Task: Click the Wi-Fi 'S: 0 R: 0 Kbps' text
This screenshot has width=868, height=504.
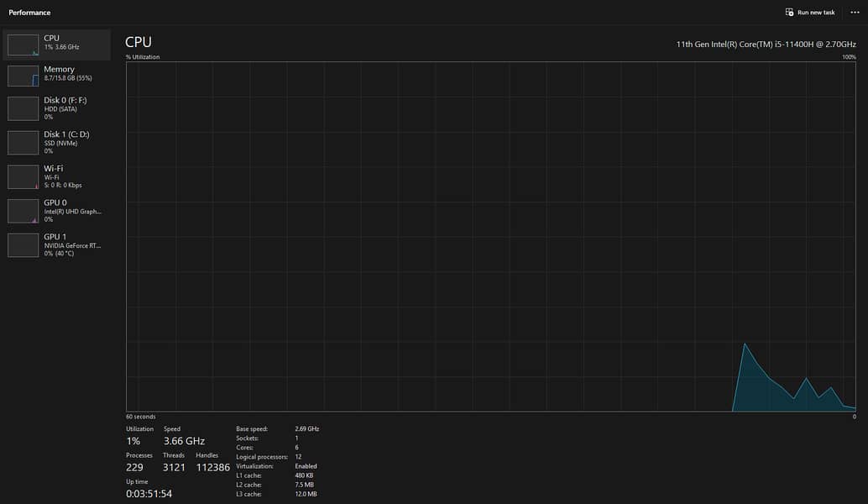Action: click(63, 185)
